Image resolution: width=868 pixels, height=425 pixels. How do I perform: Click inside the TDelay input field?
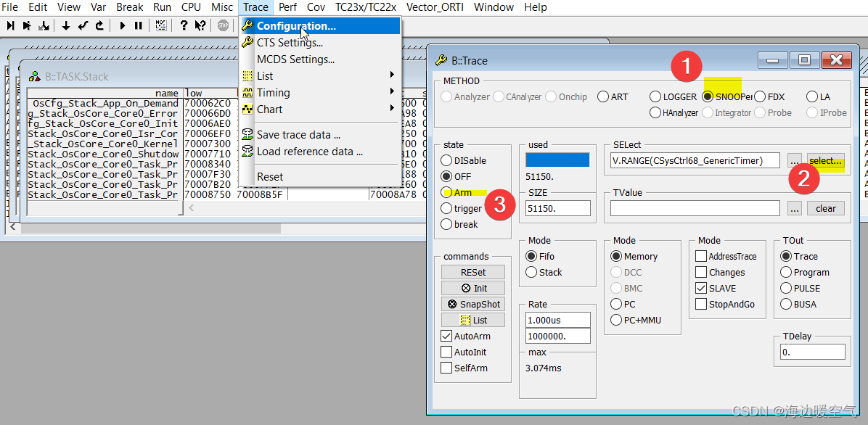(813, 351)
